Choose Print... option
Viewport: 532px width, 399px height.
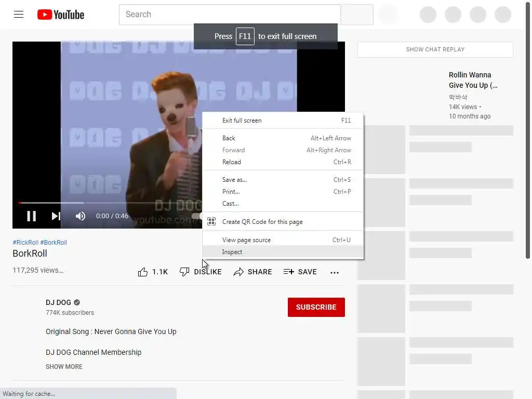[x=283, y=191]
